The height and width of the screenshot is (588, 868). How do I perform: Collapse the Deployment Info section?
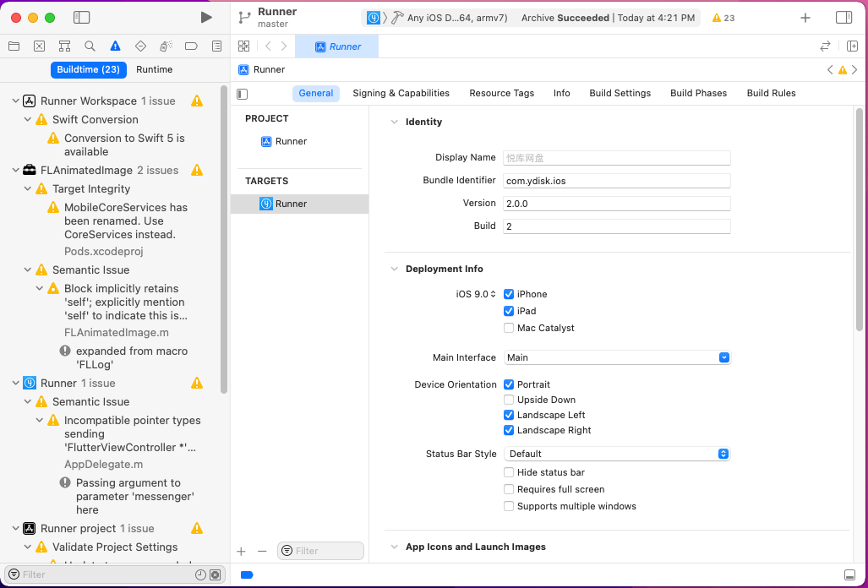[x=393, y=269]
